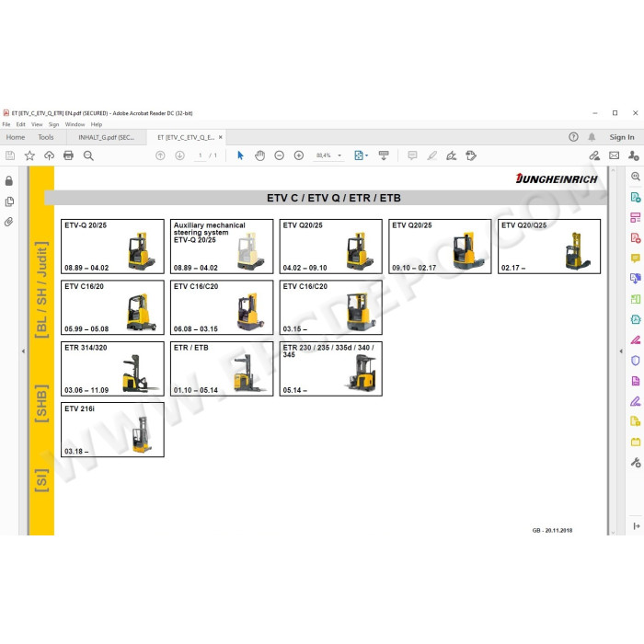Open the Sign document pen tool
This screenshot has height=644, width=644.
(x=452, y=155)
